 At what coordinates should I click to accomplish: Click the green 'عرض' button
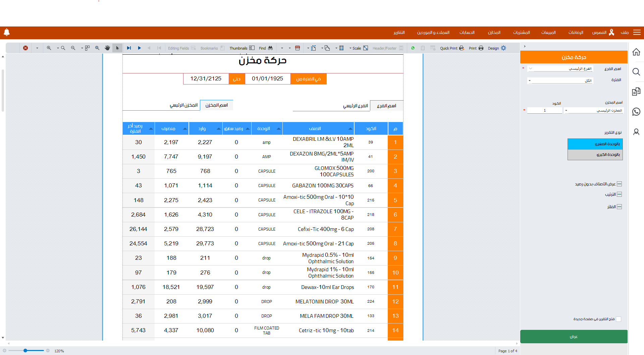click(x=574, y=336)
